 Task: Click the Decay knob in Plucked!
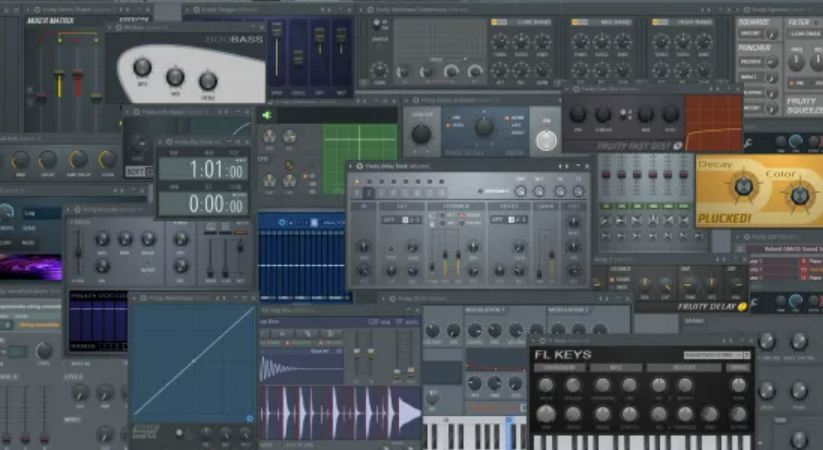(743, 186)
